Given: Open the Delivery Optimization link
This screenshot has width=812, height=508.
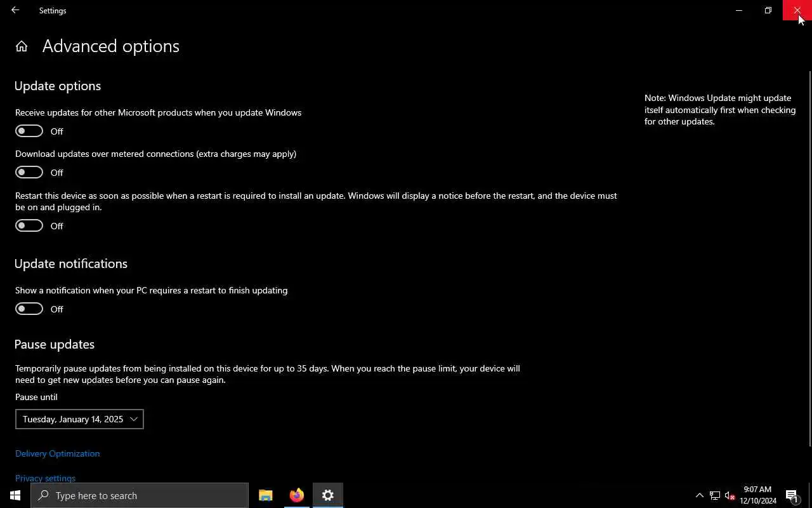Looking at the screenshot, I should (x=57, y=453).
